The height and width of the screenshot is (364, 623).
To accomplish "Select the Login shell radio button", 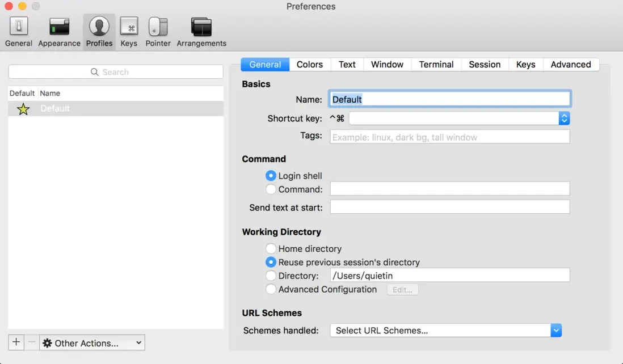I will [271, 175].
